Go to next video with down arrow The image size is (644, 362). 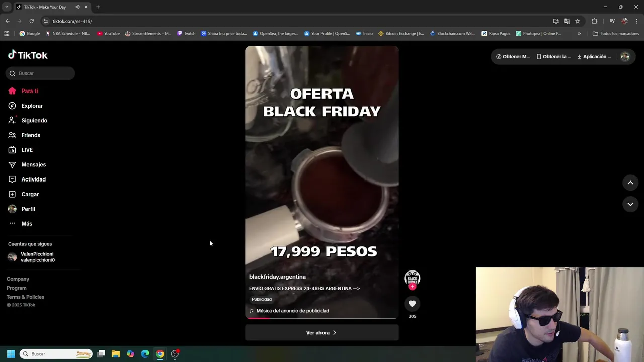click(x=630, y=204)
